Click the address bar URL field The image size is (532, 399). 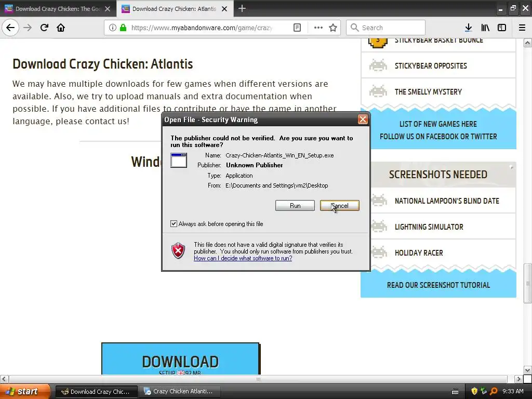pos(202,28)
